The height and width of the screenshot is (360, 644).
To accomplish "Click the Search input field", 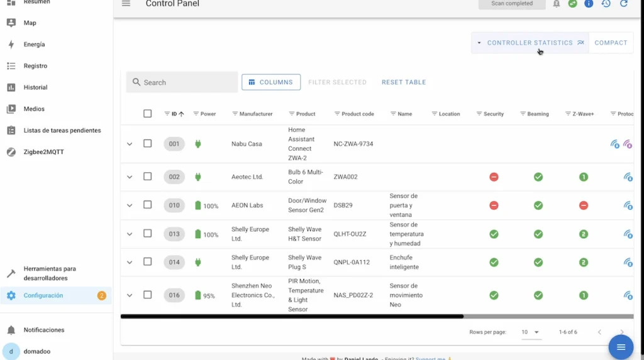I will coord(182,82).
